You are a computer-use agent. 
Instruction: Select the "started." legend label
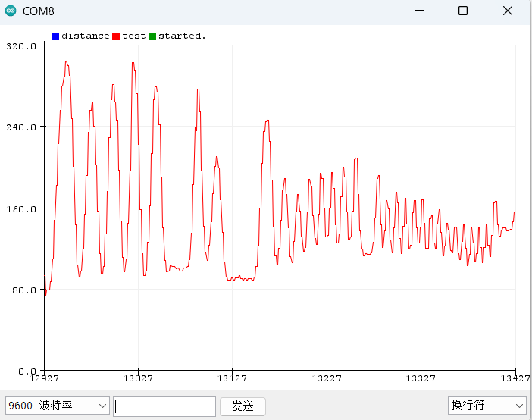[182, 36]
